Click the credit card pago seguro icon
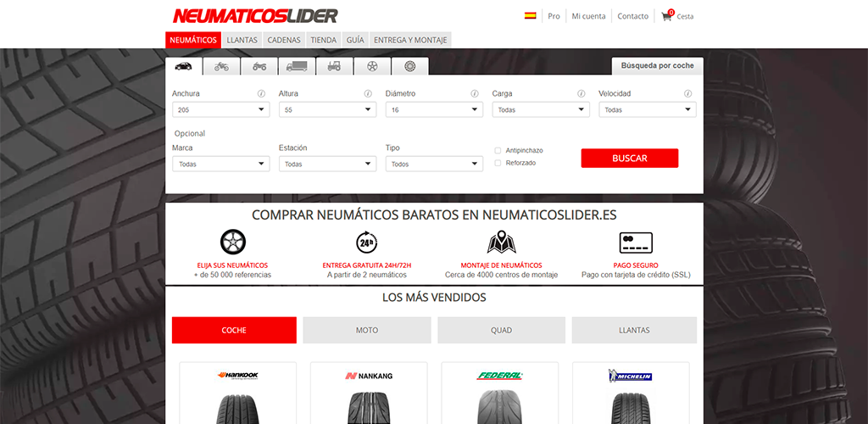The height and width of the screenshot is (424, 868). (636, 243)
